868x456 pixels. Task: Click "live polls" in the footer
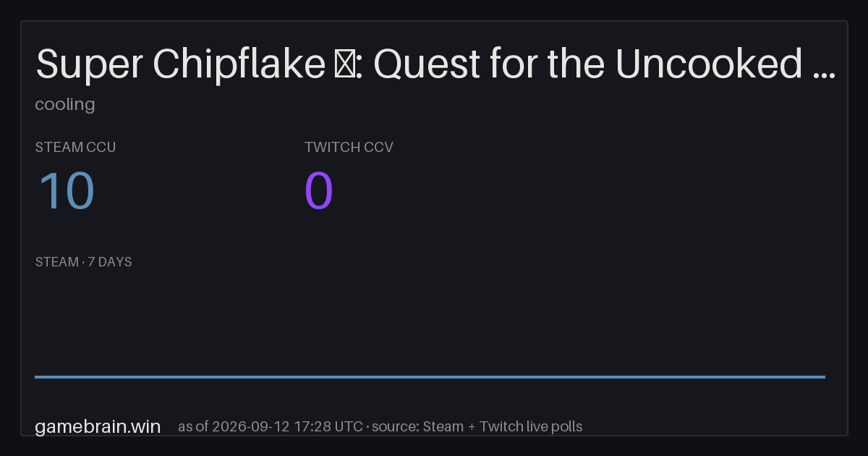(553, 426)
